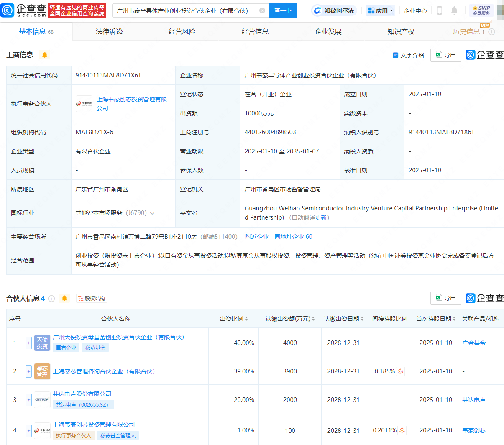
Task: Open the 广金基金 related institution link
Action: [474, 343]
